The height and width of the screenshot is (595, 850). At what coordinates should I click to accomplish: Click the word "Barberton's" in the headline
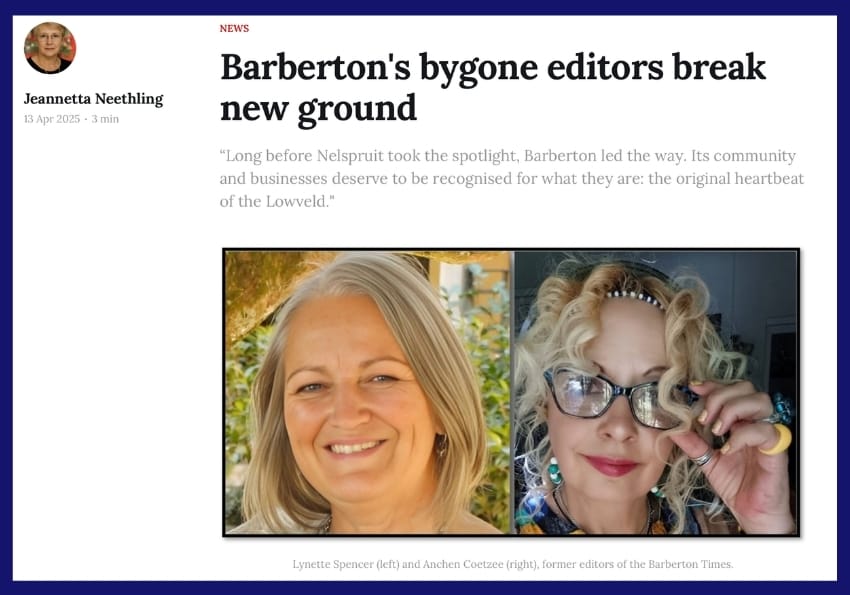pyautogui.click(x=315, y=68)
